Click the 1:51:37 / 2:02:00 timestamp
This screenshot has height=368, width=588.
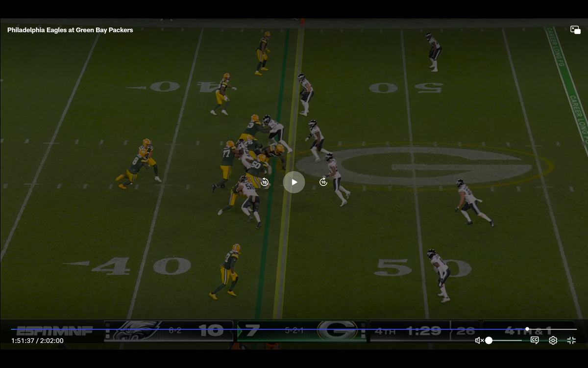click(37, 341)
